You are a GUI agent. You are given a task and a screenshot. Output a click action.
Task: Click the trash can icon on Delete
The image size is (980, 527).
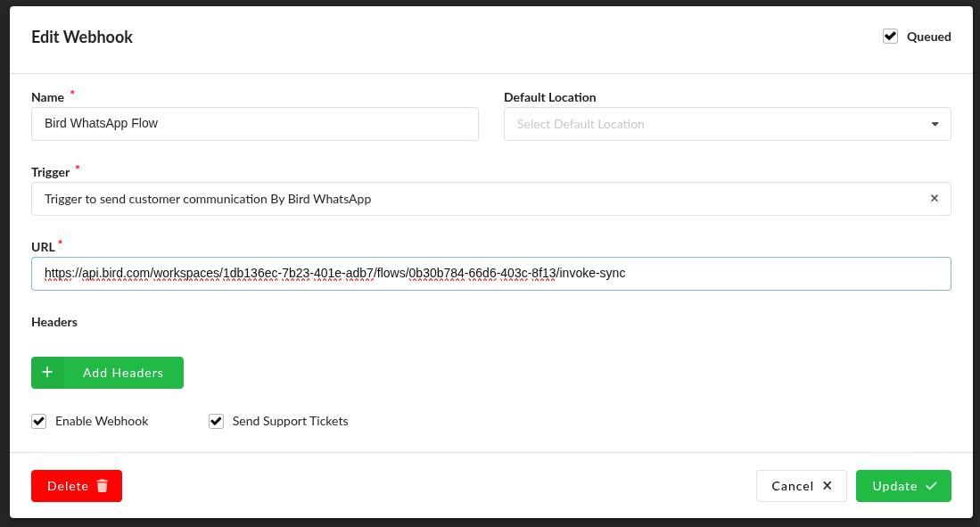coord(103,486)
